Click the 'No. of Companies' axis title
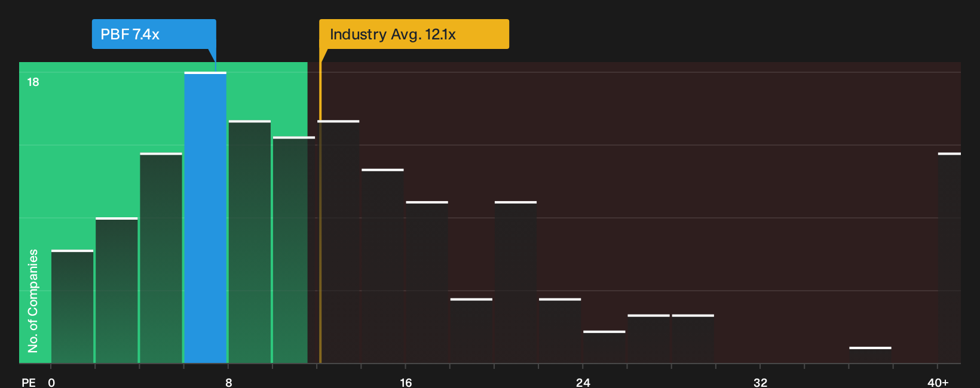 (33, 300)
